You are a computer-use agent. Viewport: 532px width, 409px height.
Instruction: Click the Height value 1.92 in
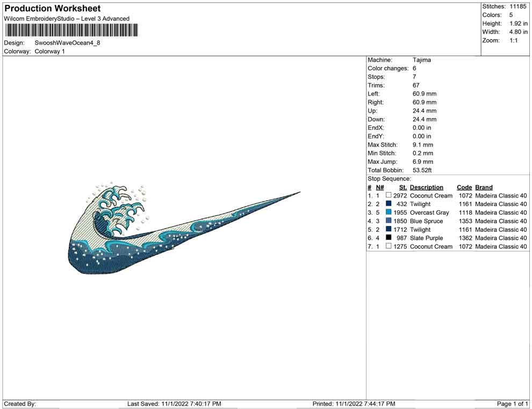(x=519, y=24)
